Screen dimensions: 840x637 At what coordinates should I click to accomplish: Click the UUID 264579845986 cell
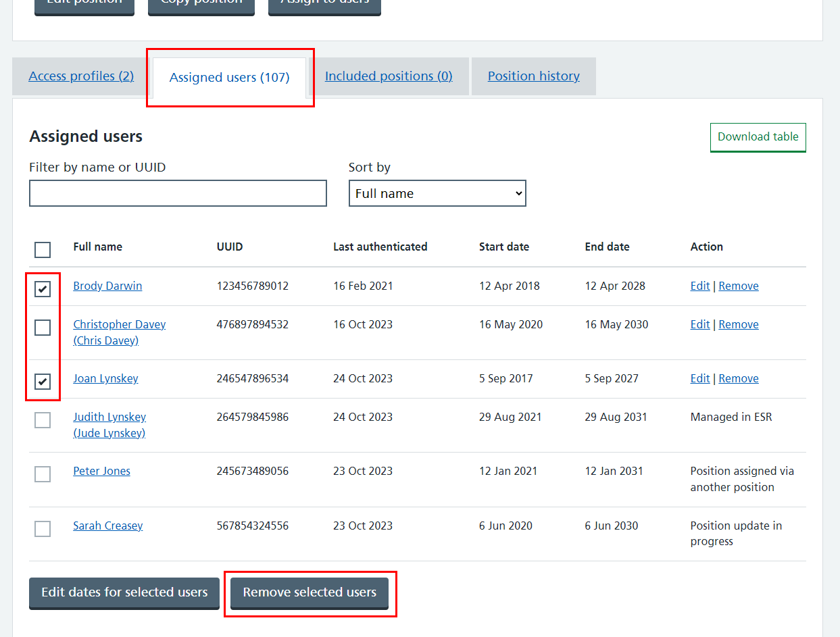click(x=253, y=417)
